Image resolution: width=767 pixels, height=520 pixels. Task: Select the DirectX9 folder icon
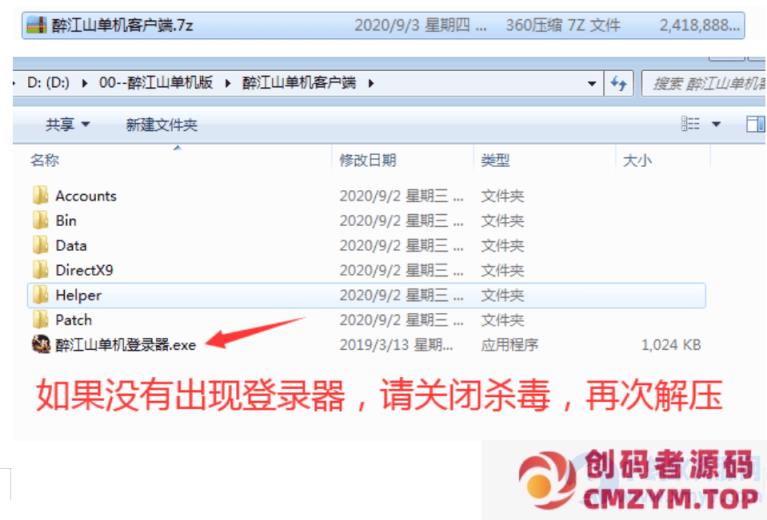click(x=41, y=270)
